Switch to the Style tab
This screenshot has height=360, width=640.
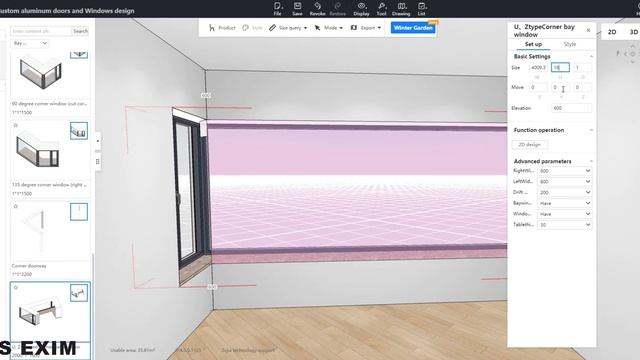pos(570,44)
